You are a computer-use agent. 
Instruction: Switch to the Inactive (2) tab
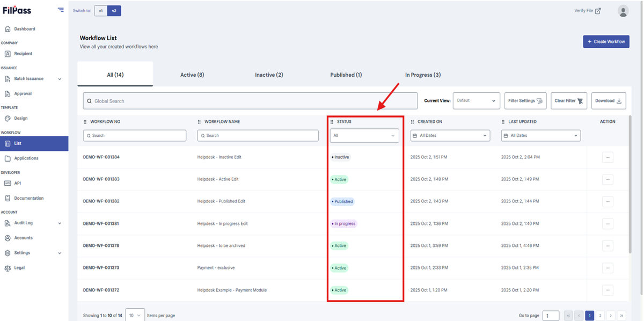coord(269,75)
